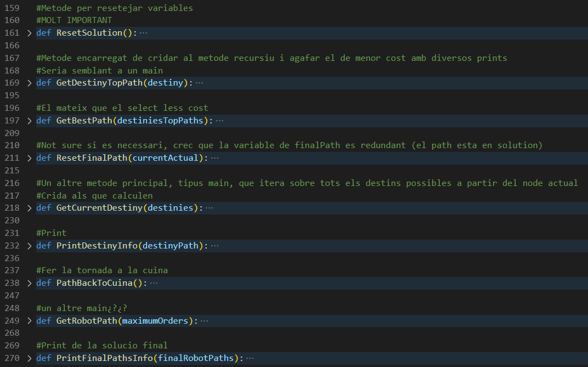Click the '#MOLT IMPORTANT' comment

pyautogui.click(x=74, y=20)
